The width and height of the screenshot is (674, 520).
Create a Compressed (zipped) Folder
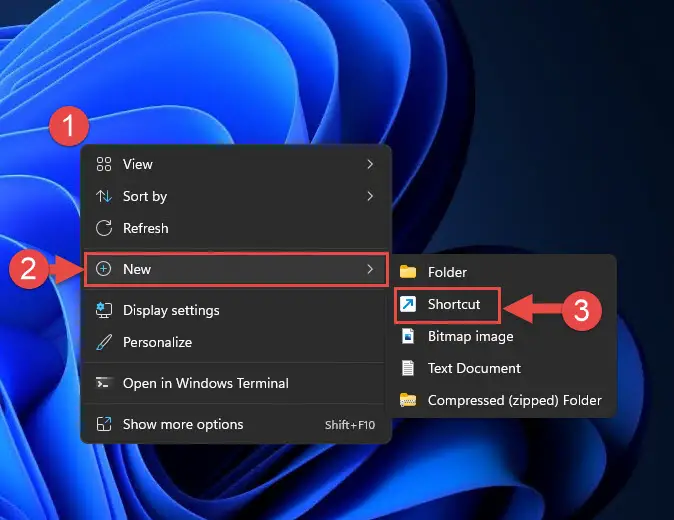tap(501, 400)
